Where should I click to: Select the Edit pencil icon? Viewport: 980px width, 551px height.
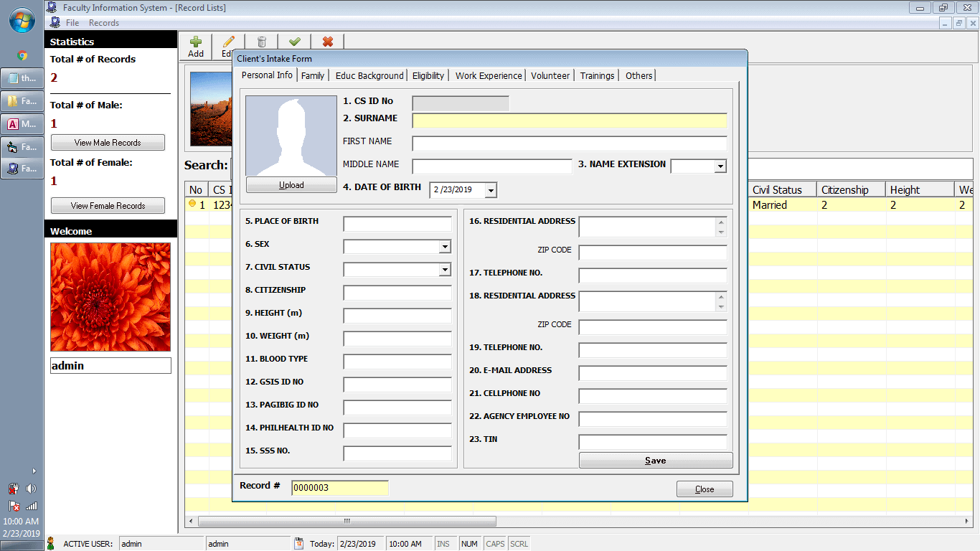[228, 41]
